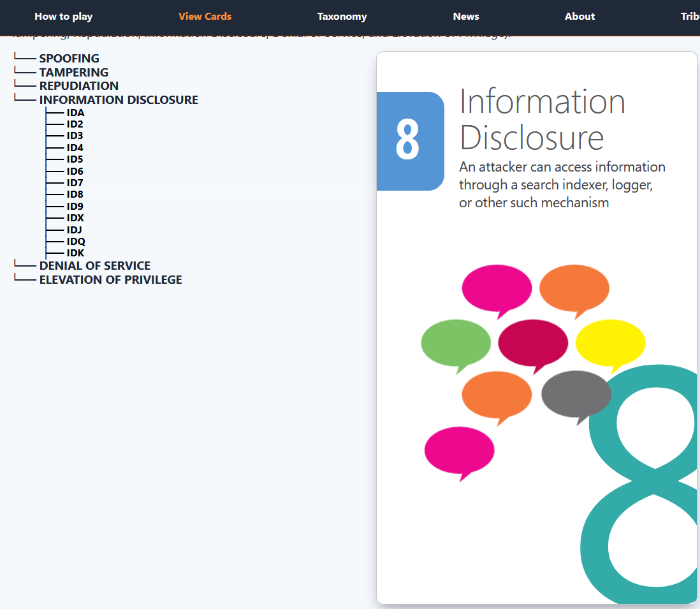Screen dimensions: 700x609
Task: Select the IDQ card
Action: (76, 242)
